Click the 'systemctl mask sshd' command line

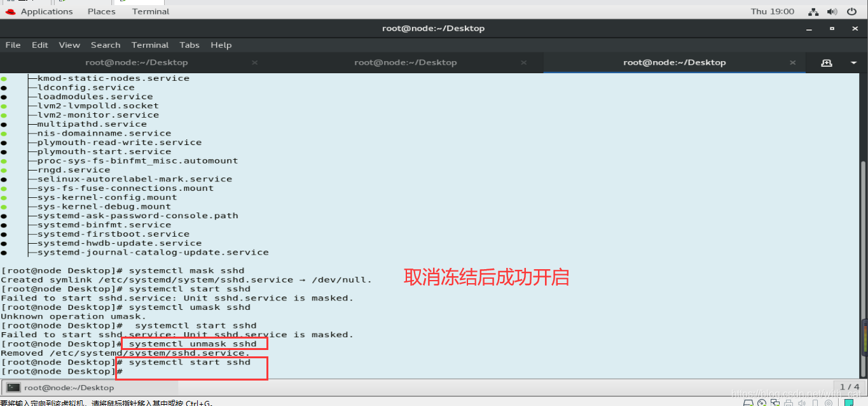click(x=123, y=270)
